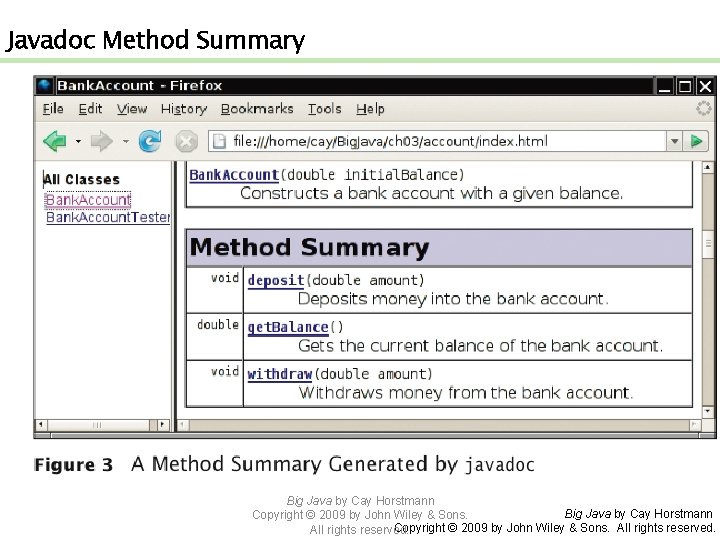Click the All Classes heading
The width and height of the screenshot is (720, 540).
click(81, 179)
